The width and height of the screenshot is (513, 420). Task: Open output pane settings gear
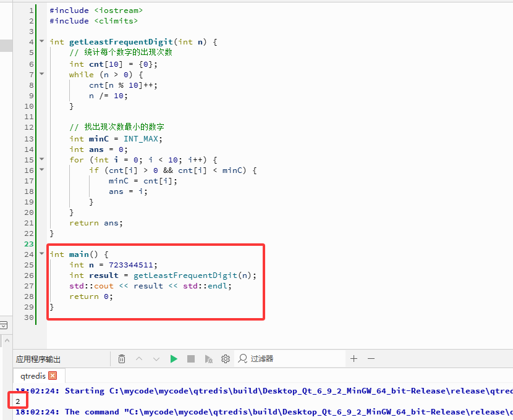(226, 359)
